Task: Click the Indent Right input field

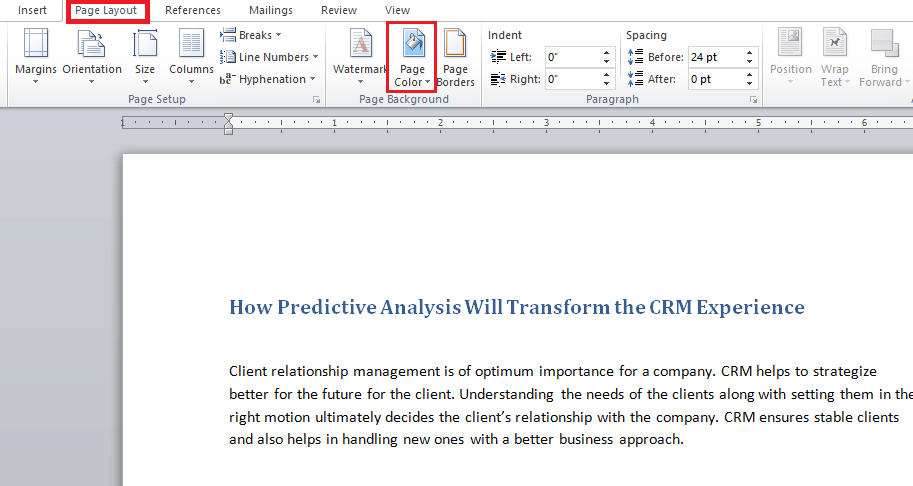Action: [x=572, y=79]
